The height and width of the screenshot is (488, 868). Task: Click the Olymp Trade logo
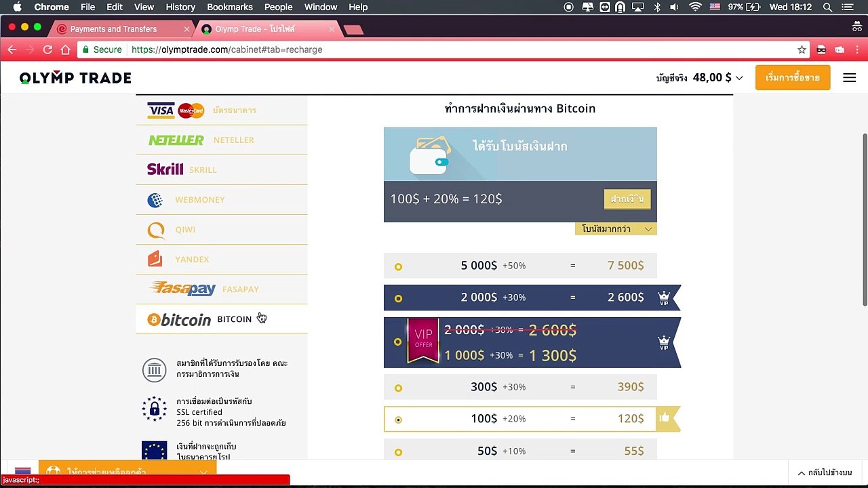(75, 78)
